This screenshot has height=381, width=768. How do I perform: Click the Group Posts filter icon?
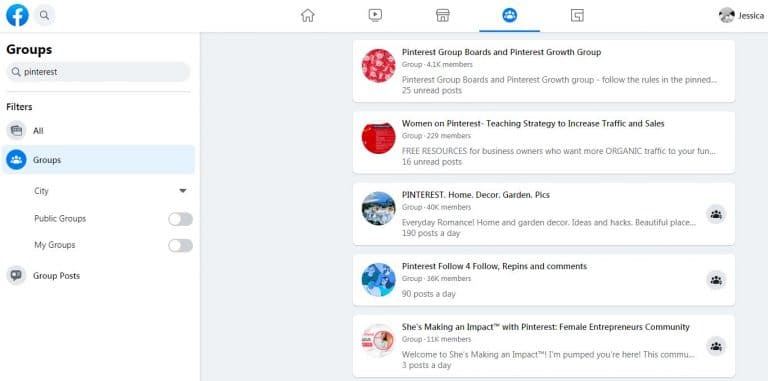tap(16, 276)
